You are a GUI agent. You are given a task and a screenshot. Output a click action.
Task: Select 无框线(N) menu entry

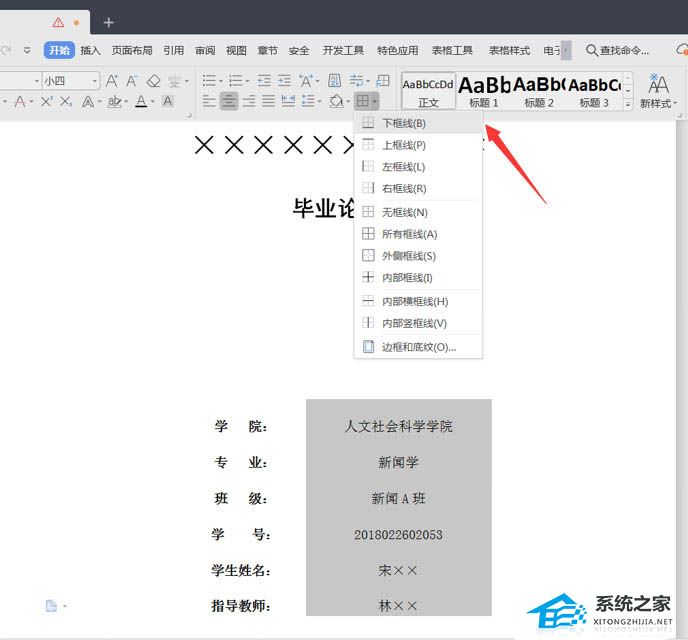pos(417,212)
